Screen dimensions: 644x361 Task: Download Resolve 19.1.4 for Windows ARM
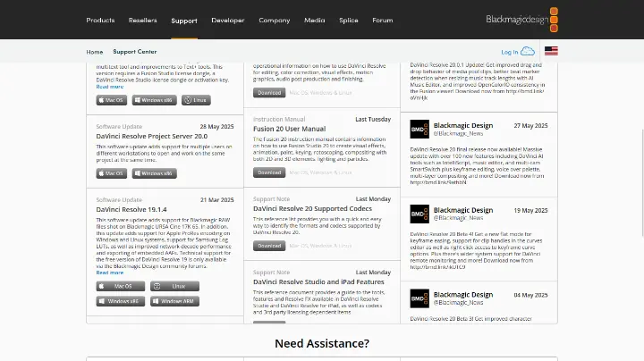pyautogui.click(x=174, y=301)
